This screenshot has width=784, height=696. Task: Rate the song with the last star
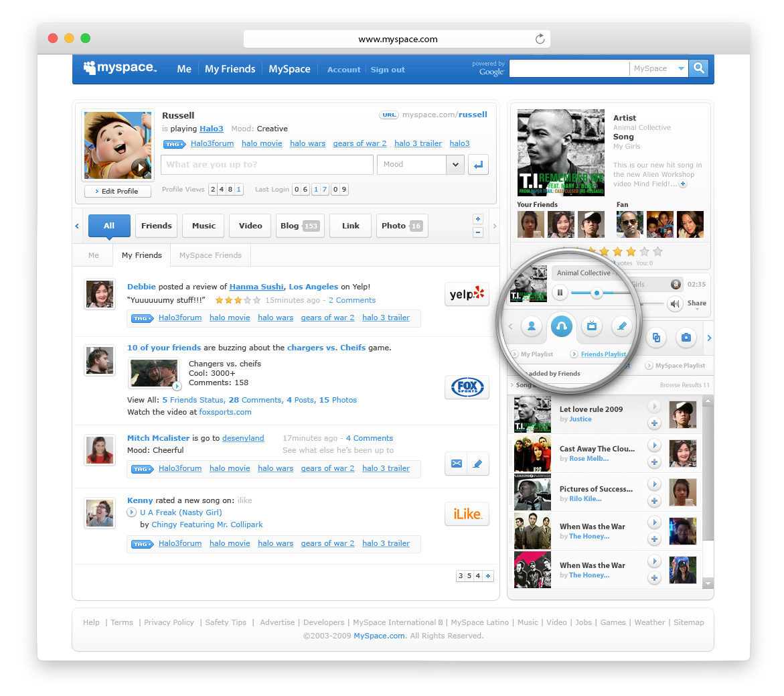pyautogui.click(x=658, y=251)
